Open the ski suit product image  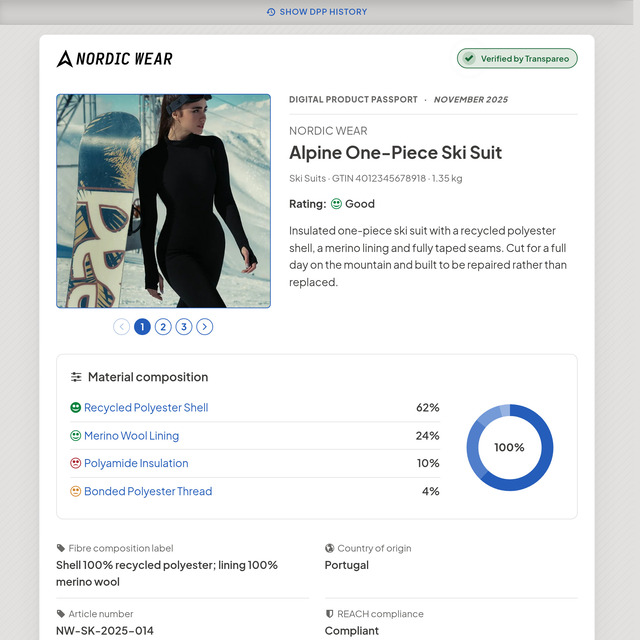click(x=163, y=201)
